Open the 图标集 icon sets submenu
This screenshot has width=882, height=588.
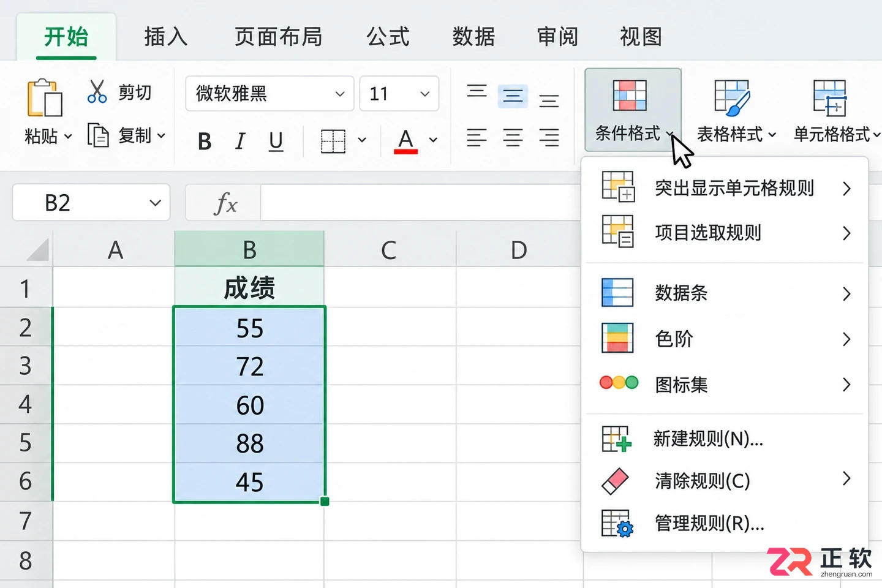pos(725,384)
